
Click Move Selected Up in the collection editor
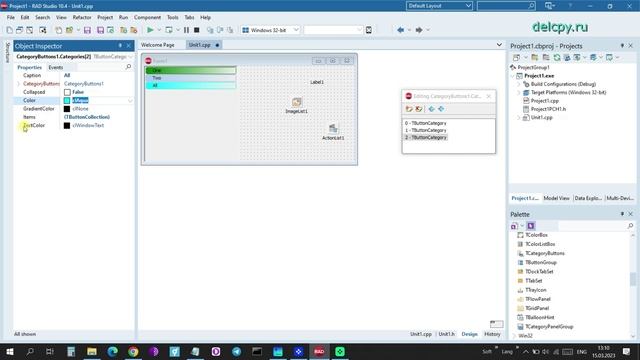click(431, 109)
